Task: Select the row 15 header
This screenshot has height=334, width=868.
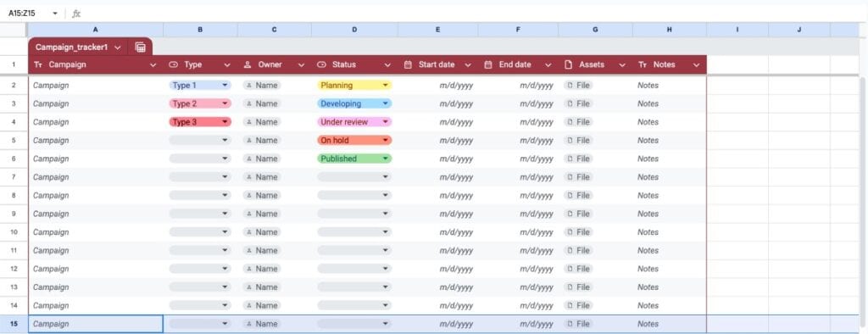Action: (14, 324)
